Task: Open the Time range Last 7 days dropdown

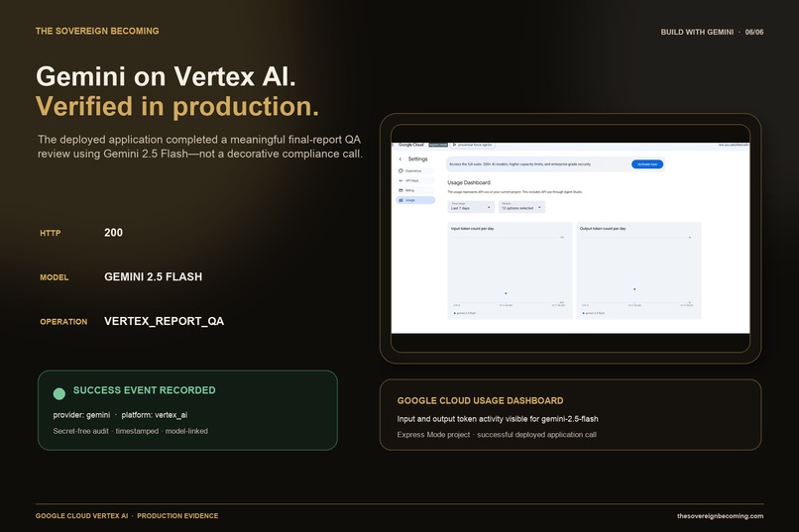Action: [x=471, y=207]
